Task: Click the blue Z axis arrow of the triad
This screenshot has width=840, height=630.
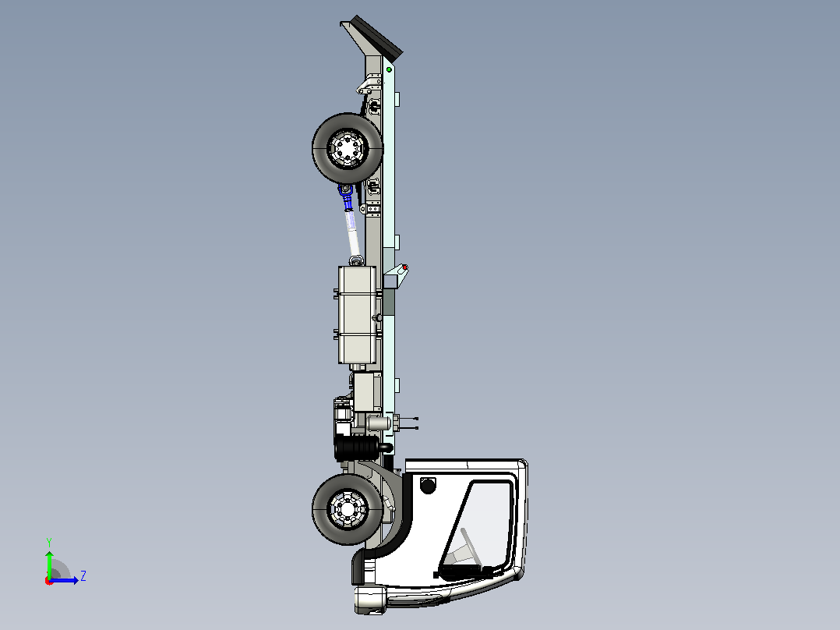Action: 64,580
